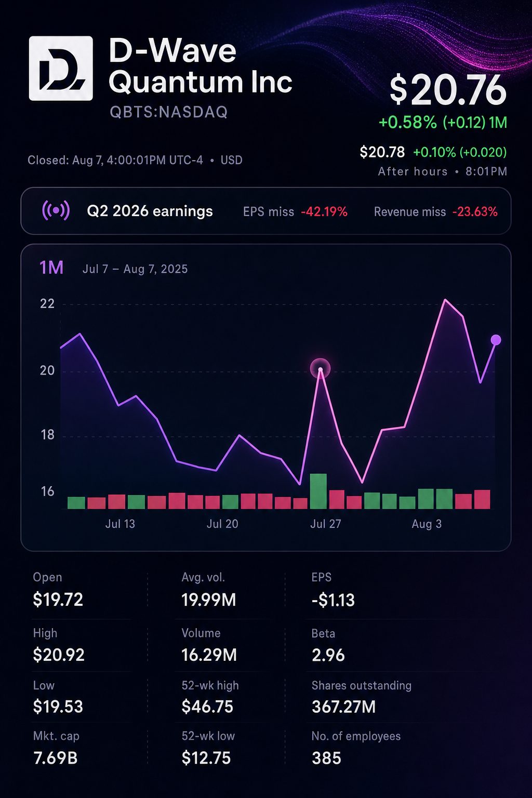Click the D-Wave Quantum Inc title

(201, 66)
